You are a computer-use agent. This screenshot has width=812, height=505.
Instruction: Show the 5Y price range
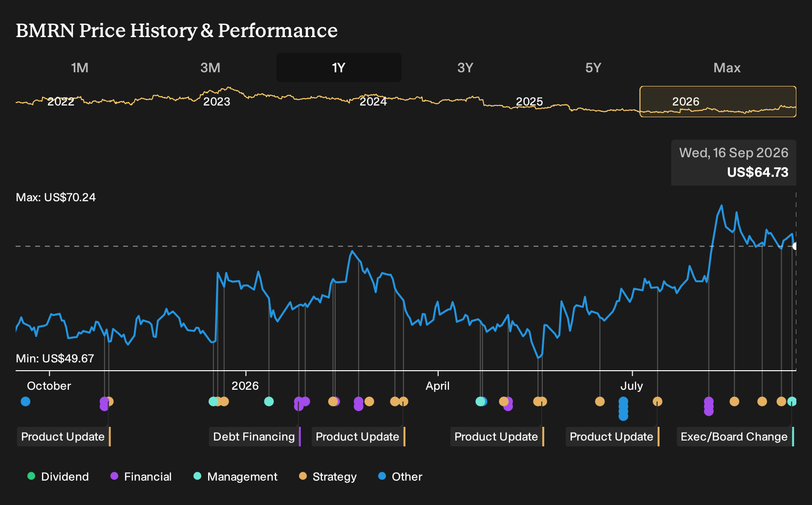click(593, 67)
